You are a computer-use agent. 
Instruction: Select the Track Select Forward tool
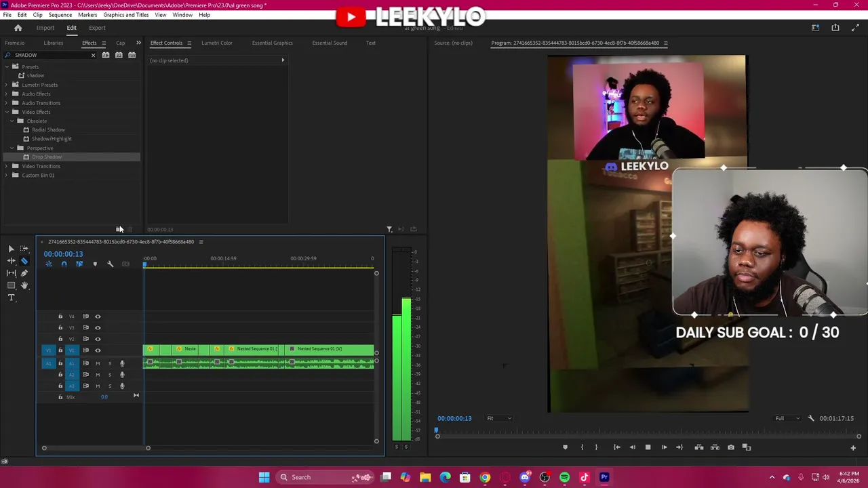coord(24,249)
